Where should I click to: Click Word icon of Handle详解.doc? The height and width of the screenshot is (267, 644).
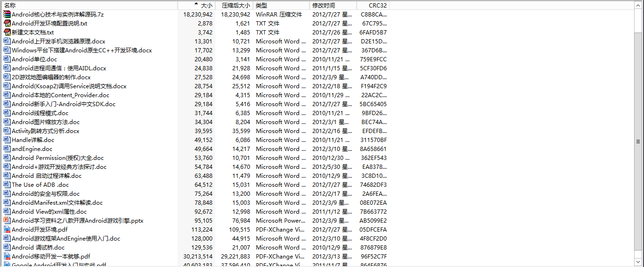[x=7, y=140]
